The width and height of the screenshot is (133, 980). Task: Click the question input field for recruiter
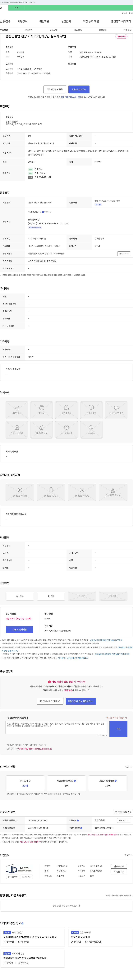coord(56,727)
